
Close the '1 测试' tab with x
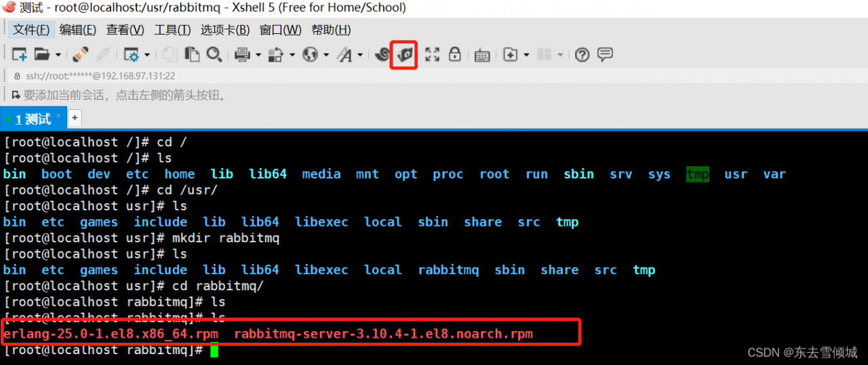58,116
